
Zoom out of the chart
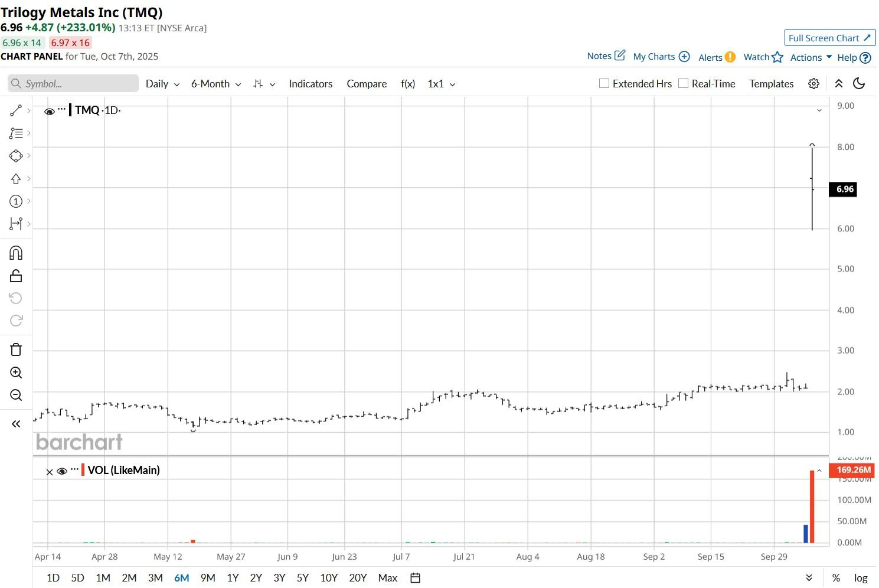(x=16, y=395)
